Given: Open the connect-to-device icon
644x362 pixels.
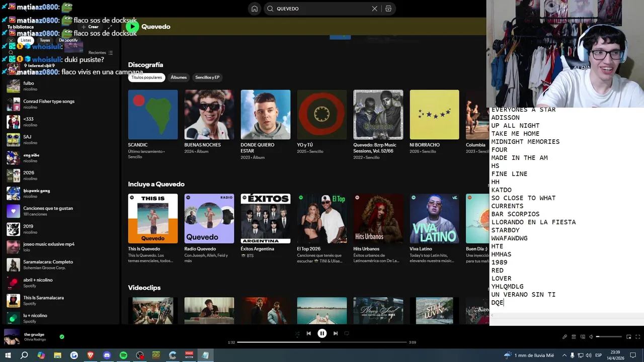Looking at the screenshot, I should click(x=583, y=337).
